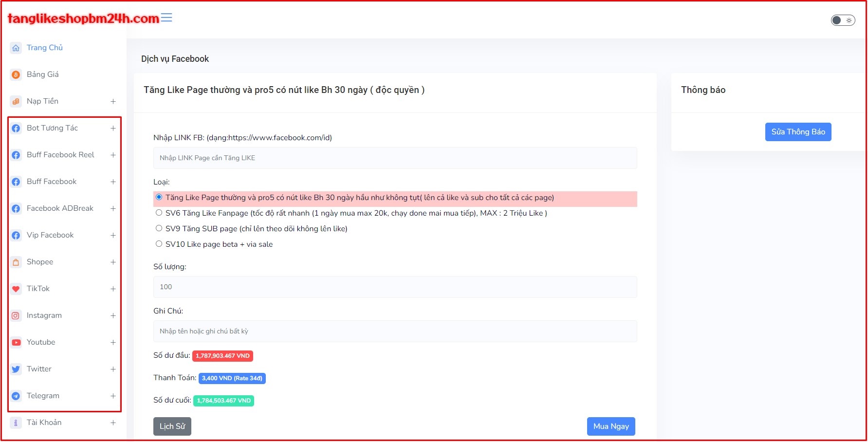Toggle the dark/light mode switch
This screenshot has width=868, height=442.
point(843,20)
